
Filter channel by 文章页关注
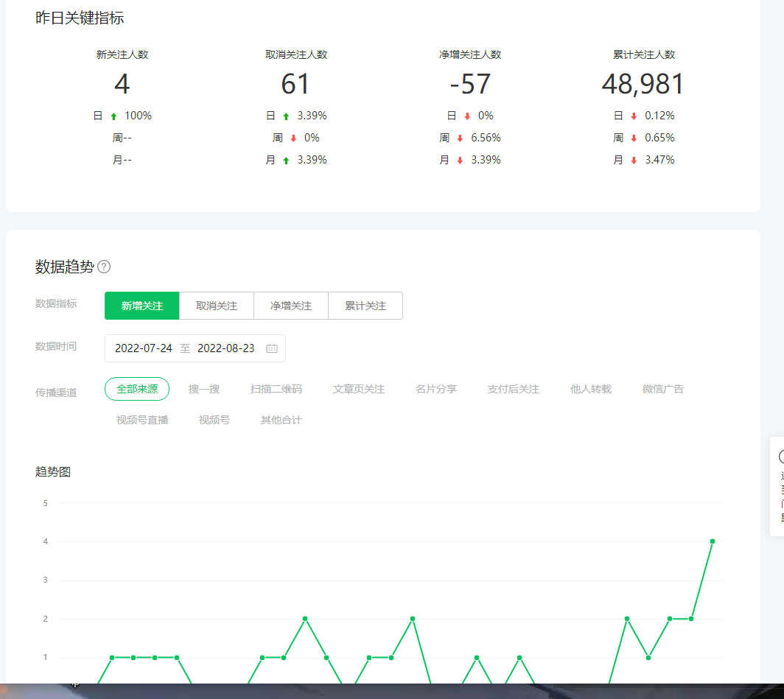click(359, 389)
